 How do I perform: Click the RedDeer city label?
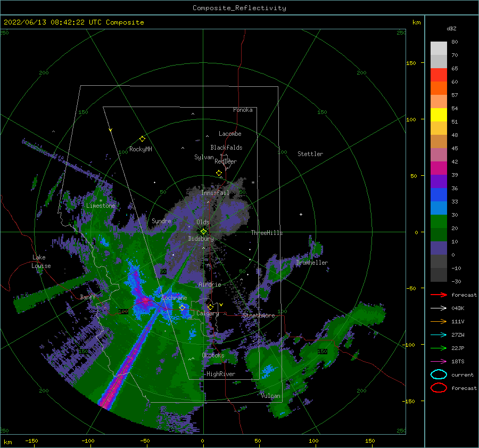click(x=226, y=161)
